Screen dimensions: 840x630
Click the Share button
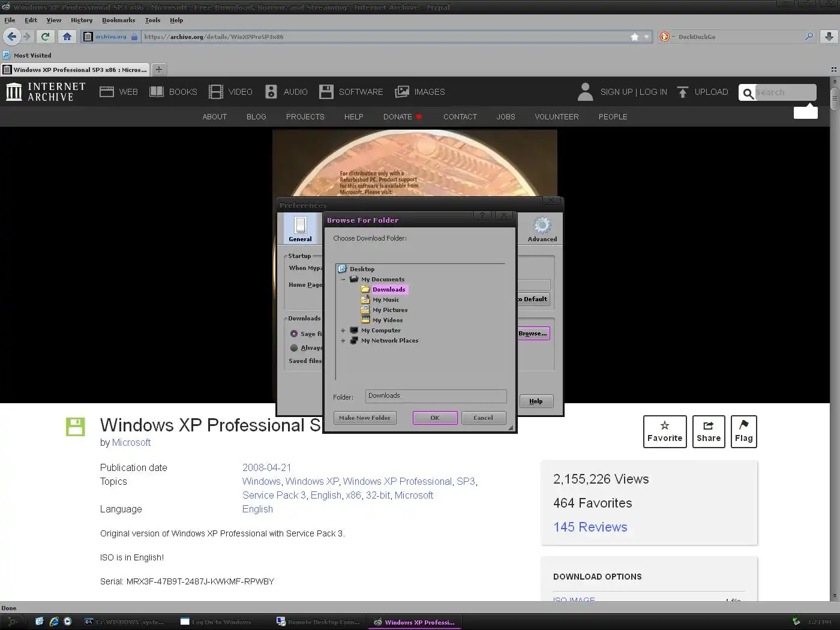click(709, 431)
